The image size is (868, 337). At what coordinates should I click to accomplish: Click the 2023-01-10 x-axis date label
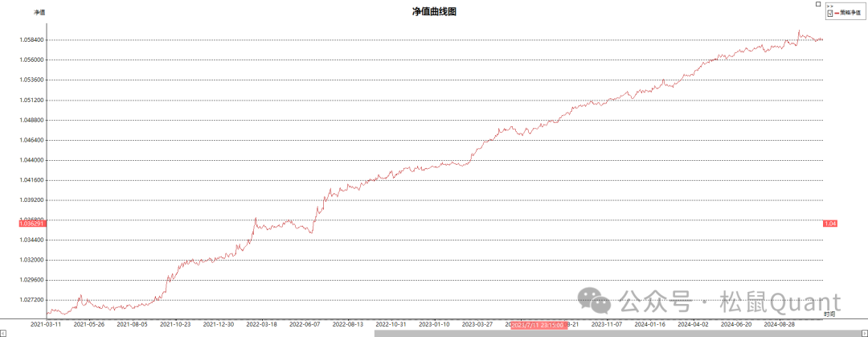pos(435,325)
